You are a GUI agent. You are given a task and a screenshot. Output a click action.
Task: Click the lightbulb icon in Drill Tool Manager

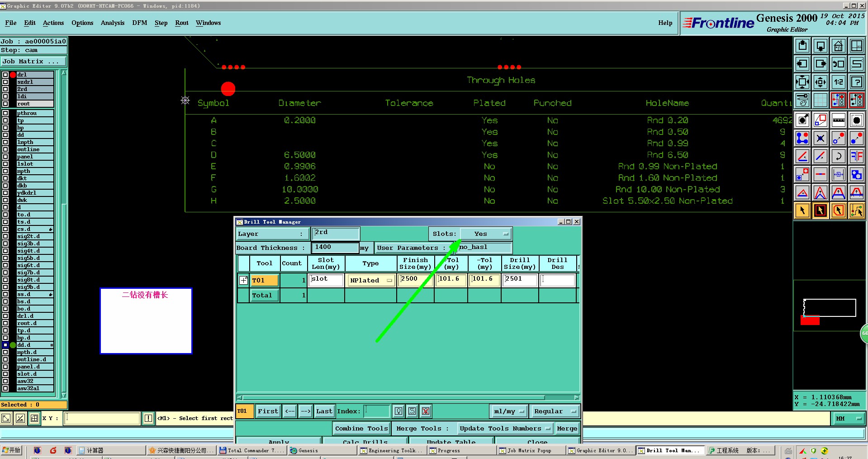[x=398, y=411]
